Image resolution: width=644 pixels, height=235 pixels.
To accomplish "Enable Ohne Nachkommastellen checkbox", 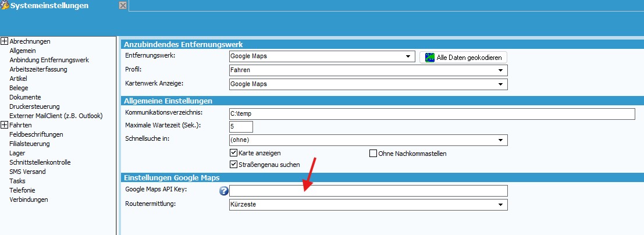I will pyautogui.click(x=373, y=154).
